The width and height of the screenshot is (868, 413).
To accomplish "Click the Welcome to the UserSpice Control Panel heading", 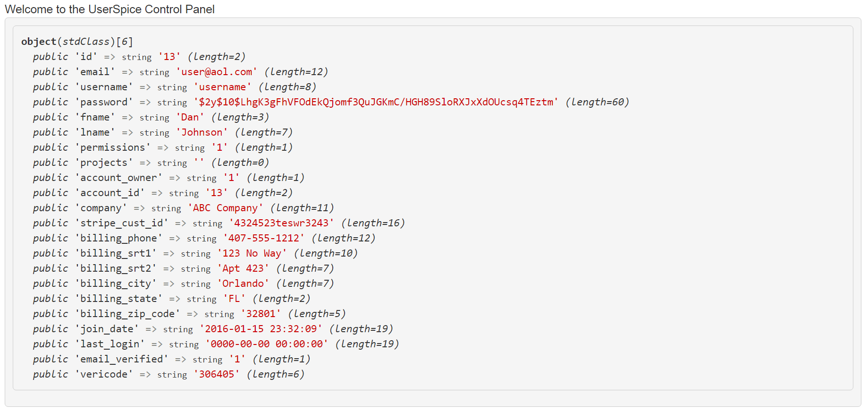I will point(110,9).
